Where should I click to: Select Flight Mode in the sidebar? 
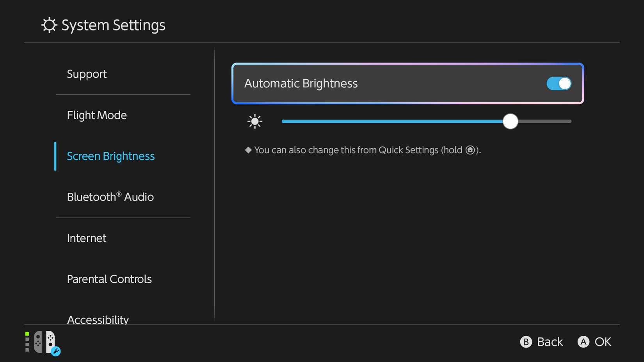pos(97,115)
